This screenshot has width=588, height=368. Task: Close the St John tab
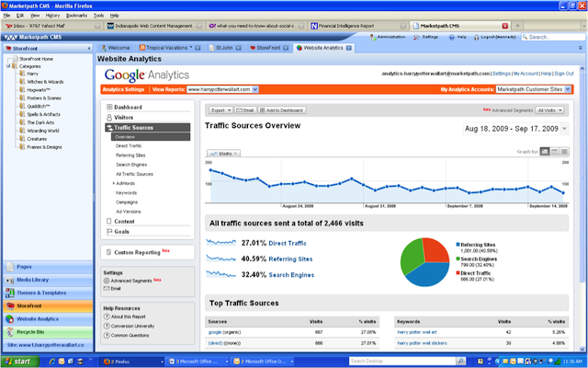pos(238,48)
